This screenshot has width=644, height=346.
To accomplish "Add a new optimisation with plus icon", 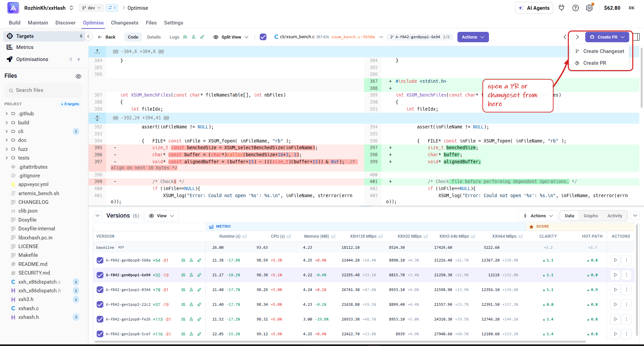I will (79, 59).
